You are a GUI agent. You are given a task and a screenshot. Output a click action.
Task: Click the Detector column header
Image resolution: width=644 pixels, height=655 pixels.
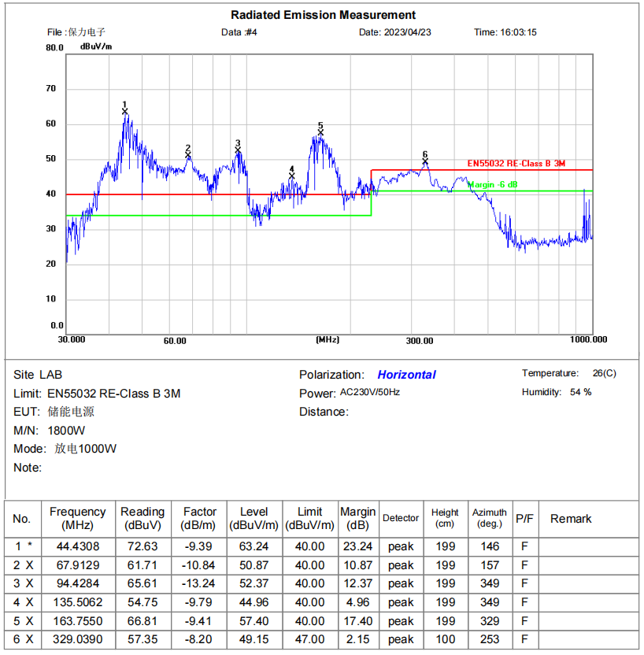pyautogui.click(x=401, y=518)
